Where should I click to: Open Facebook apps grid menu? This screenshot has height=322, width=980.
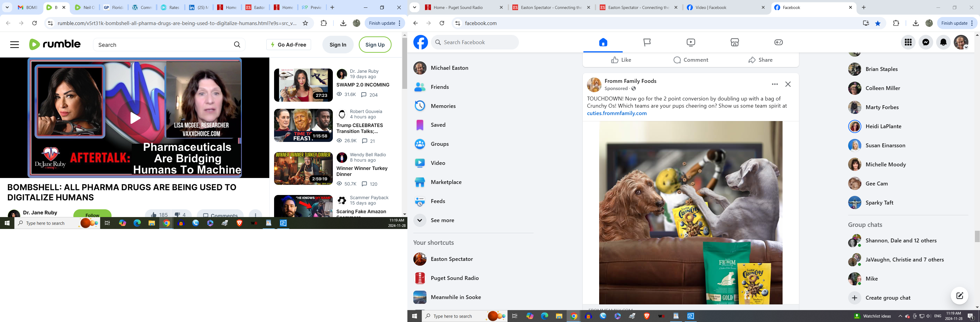908,42
